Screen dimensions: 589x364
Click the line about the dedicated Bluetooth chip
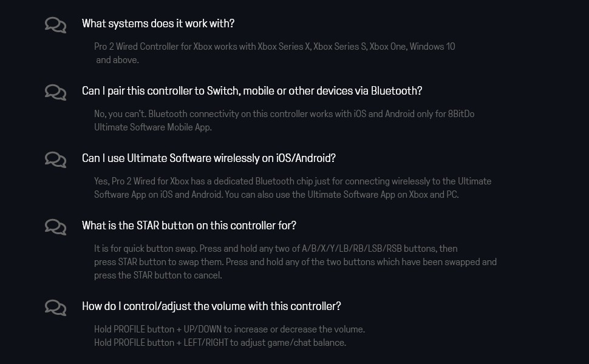(x=292, y=181)
